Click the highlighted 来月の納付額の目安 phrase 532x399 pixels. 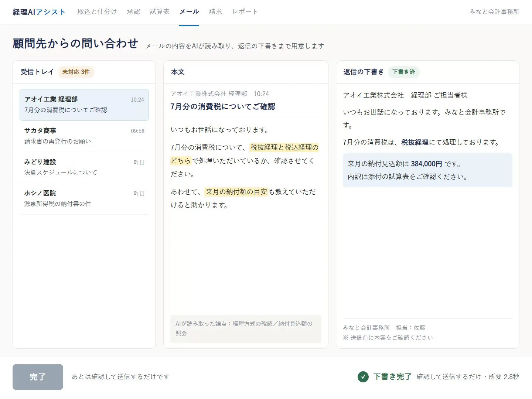(x=236, y=192)
